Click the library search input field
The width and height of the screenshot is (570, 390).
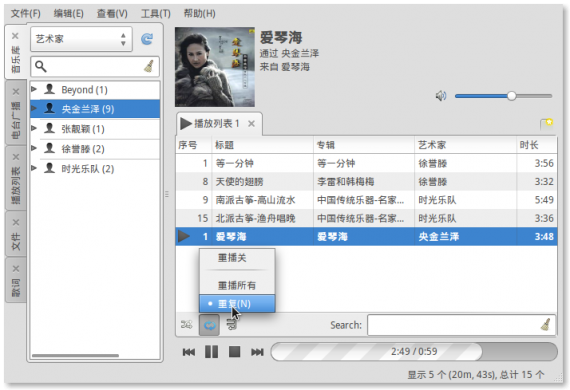coord(95,67)
